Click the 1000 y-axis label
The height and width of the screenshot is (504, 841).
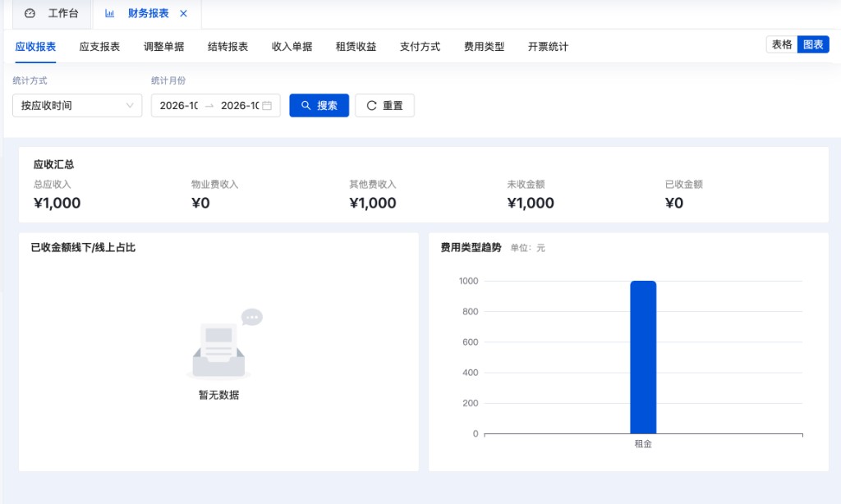(x=468, y=281)
